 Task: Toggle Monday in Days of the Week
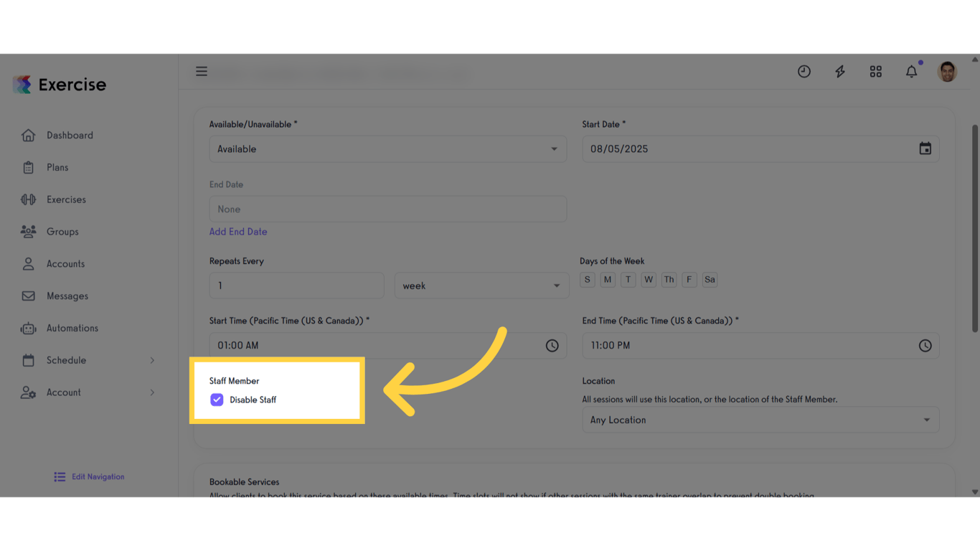607,279
